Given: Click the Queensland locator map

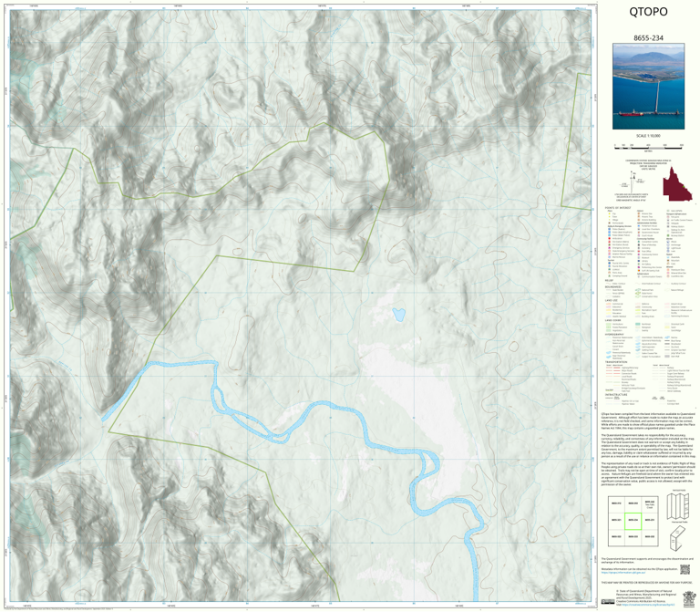Looking at the screenshot, I should coord(677,184).
